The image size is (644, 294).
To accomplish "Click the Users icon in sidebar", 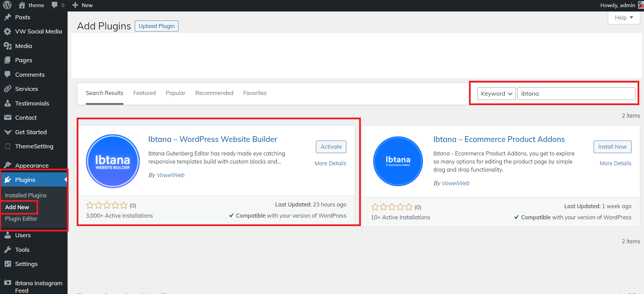I will [7, 235].
